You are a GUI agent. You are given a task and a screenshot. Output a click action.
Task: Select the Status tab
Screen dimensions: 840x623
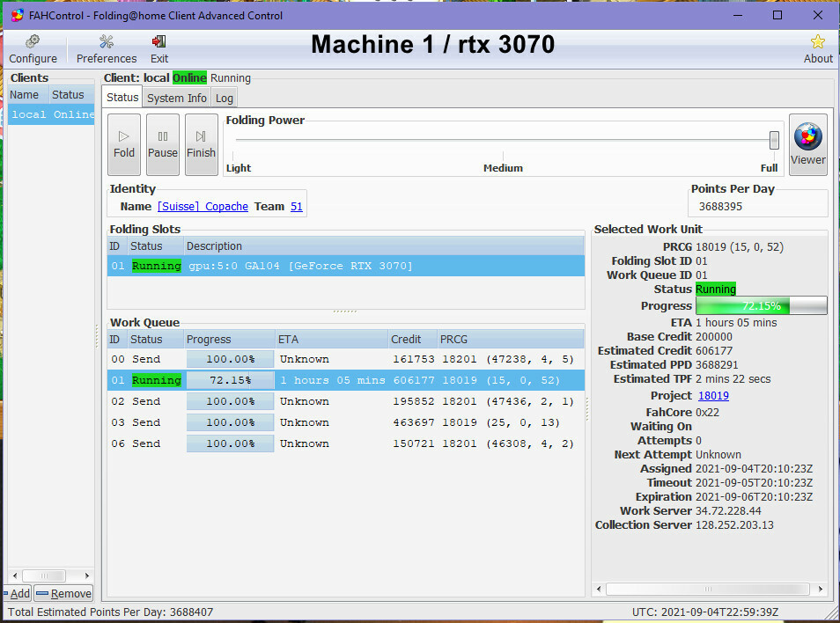click(x=122, y=98)
